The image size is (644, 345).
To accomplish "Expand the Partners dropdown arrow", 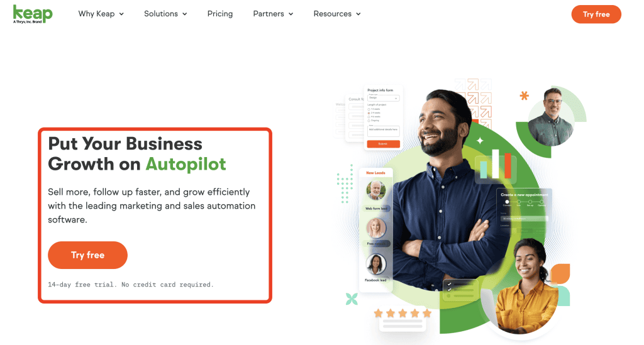I will point(291,14).
